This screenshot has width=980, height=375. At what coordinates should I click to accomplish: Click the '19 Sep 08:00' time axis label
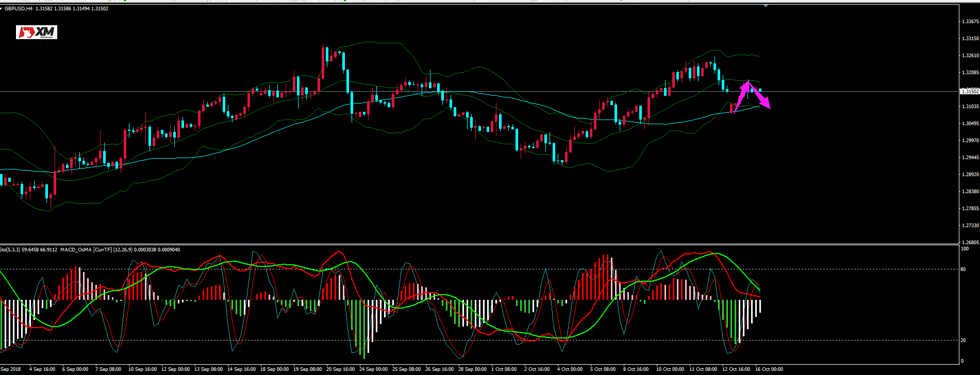tap(308, 369)
